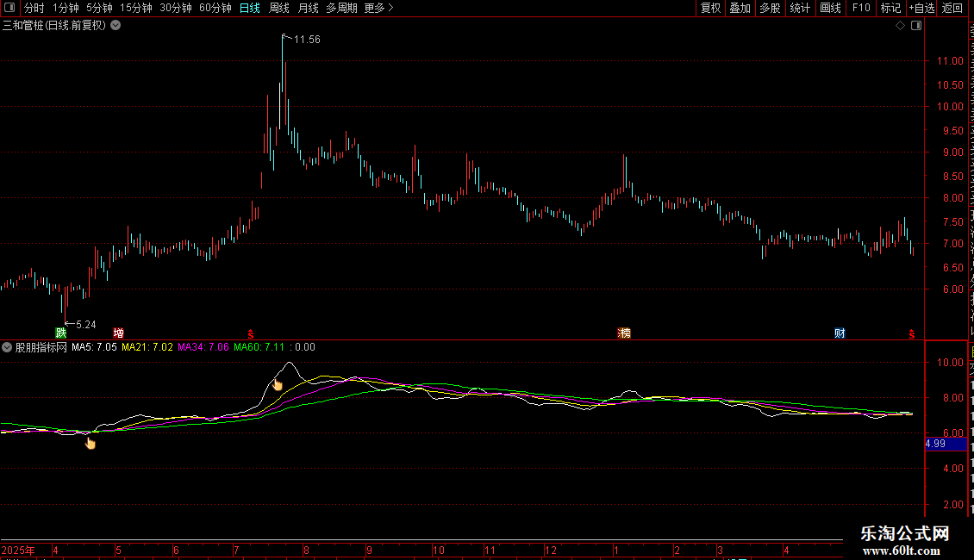This screenshot has height=560, width=974.
Task: Click month 12 on the time axis
Action: [x=551, y=550]
